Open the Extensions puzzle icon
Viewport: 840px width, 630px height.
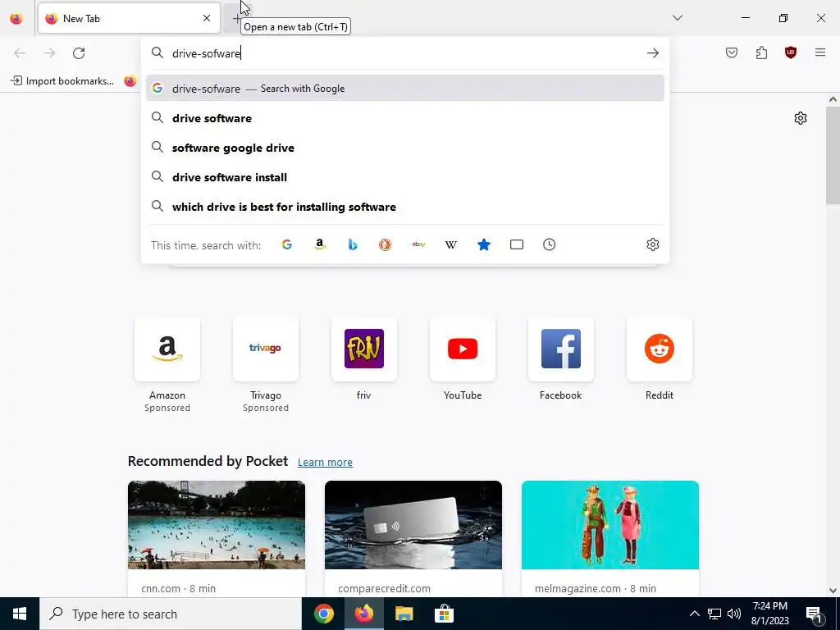[761, 52]
